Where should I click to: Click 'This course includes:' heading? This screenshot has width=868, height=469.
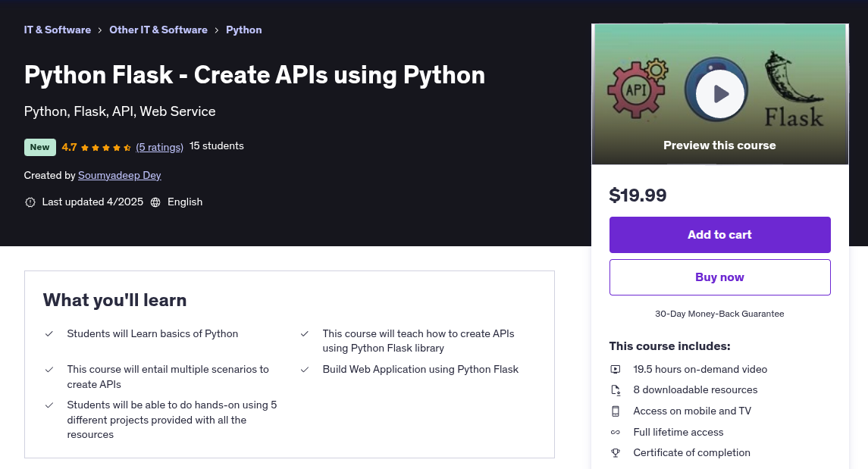point(670,346)
